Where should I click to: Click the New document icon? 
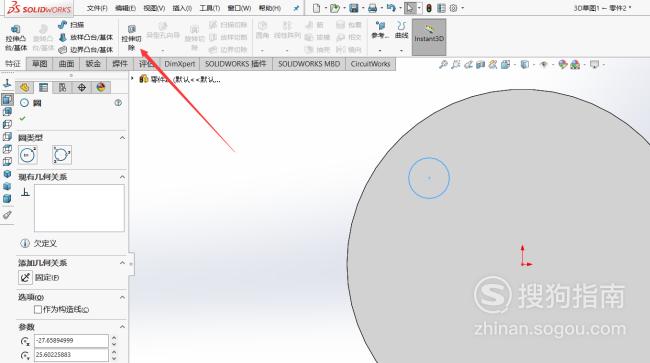tap(316, 8)
